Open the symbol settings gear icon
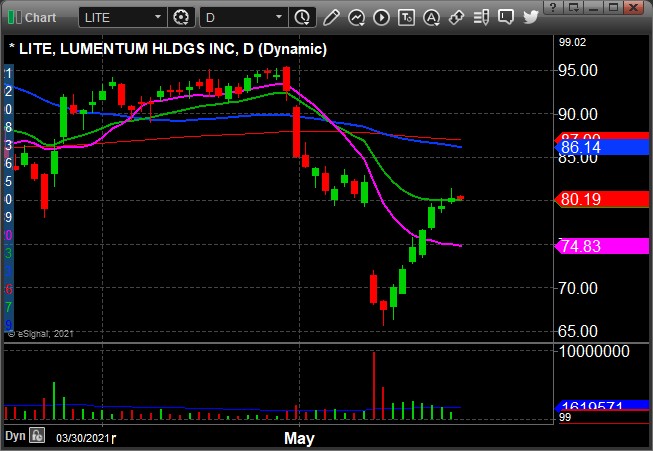 pos(181,17)
